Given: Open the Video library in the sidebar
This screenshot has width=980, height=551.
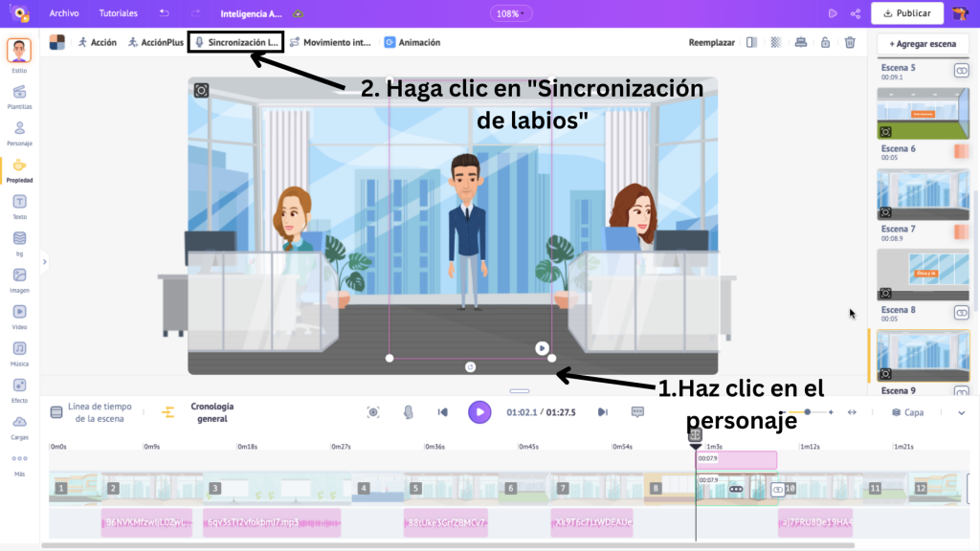Looking at the screenshot, I should pyautogui.click(x=19, y=317).
